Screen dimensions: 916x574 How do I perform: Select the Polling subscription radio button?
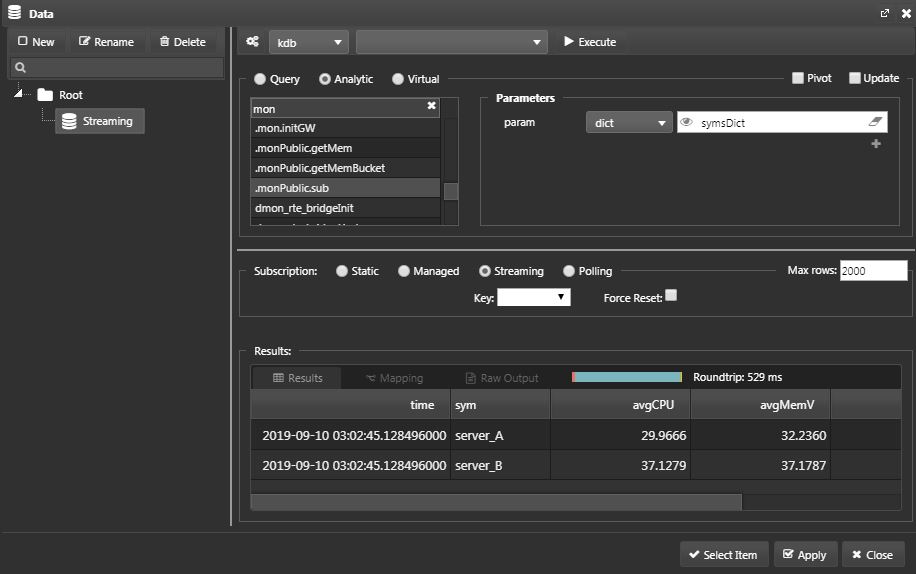pos(568,271)
